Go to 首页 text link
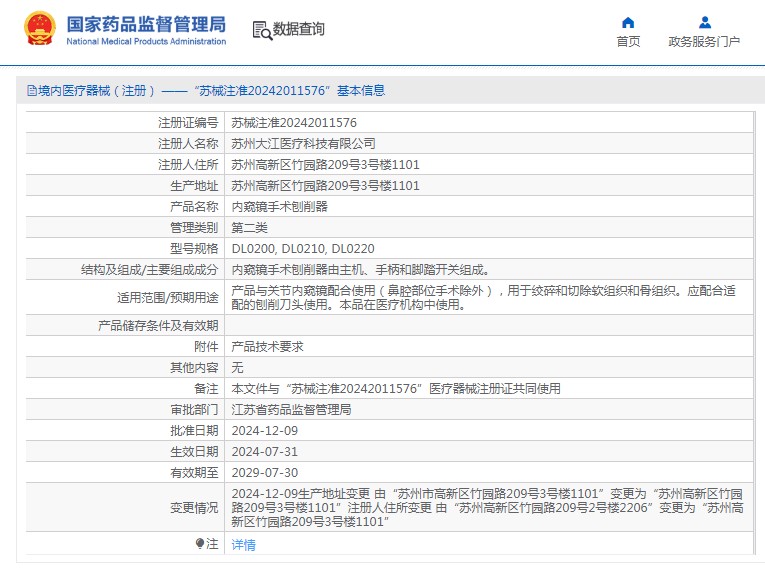 pos(628,42)
